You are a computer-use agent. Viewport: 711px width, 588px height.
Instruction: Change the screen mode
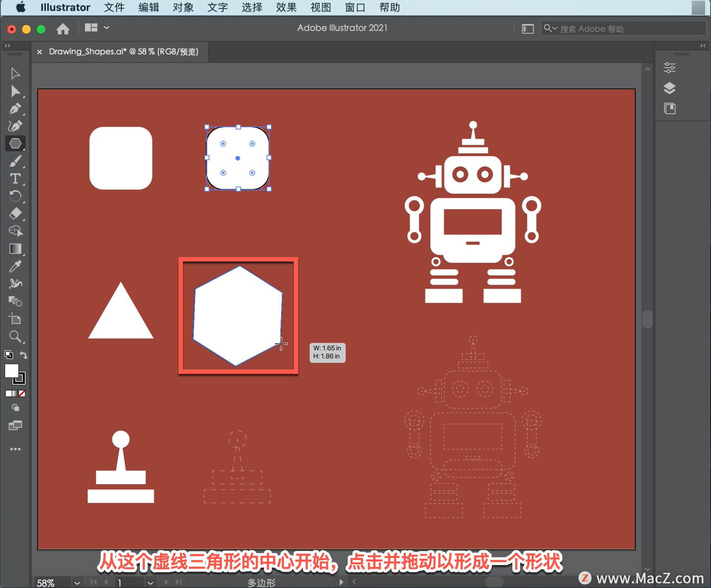point(15,425)
